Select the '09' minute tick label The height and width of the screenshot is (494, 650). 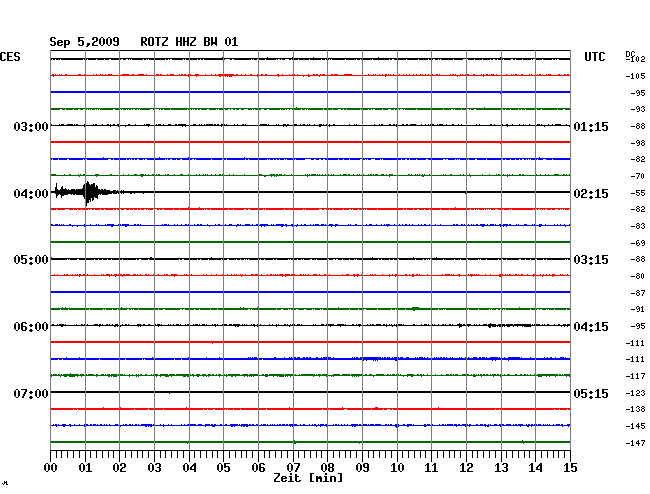[362, 468]
